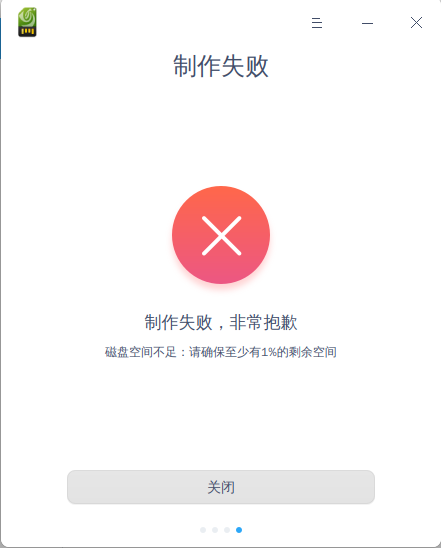Click the Boot Maker USB app logo
Screen dimensions: 441x548
pyautogui.click(x=27, y=22)
